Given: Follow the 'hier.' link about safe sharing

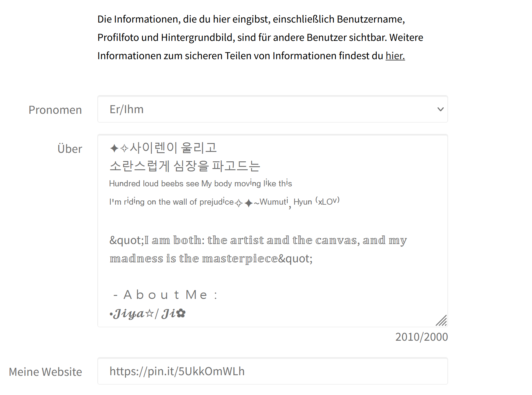Looking at the screenshot, I should coord(395,56).
